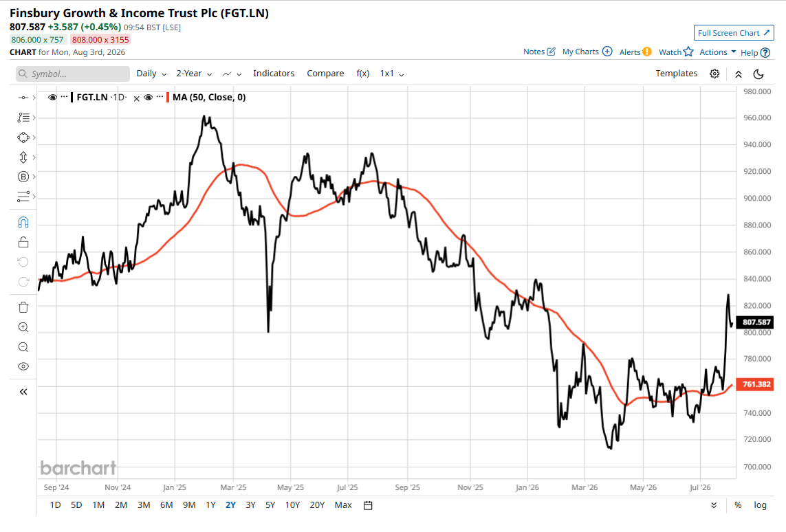Open the Fibonacci tools icon in sidebar
This screenshot has height=532, width=786.
23,118
